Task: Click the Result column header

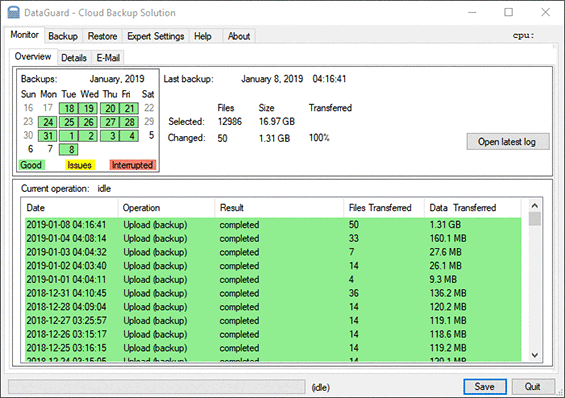Action: [x=280, y=208]
